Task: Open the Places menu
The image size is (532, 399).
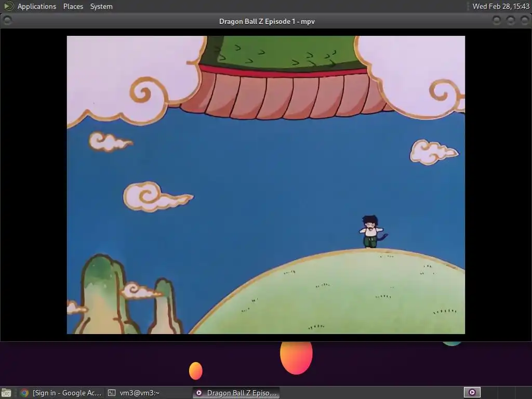Action: [x=73, y=6]
